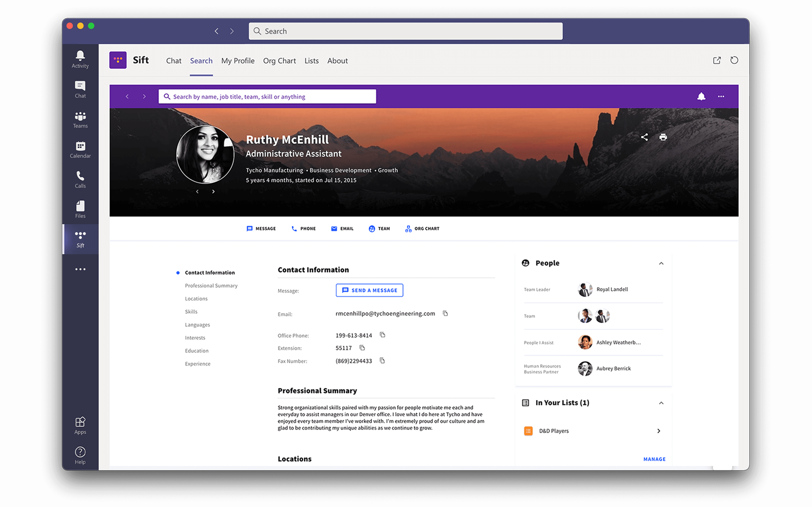Image resolution: width=812 pixels, height=507 pixels.
Task: Open the Calendar from the left rail
Action: (80, 147)
